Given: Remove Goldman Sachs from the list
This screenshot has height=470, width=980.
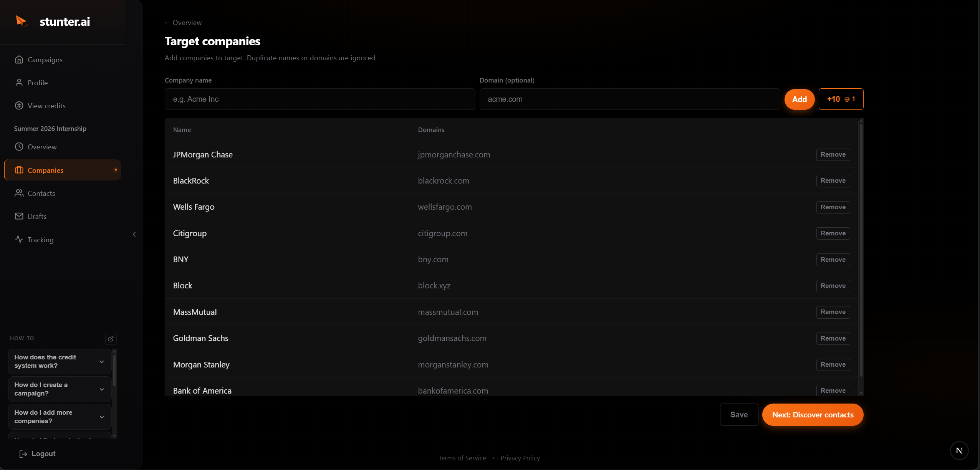Looking at the screenshot, I should click(x=833, y=339).
